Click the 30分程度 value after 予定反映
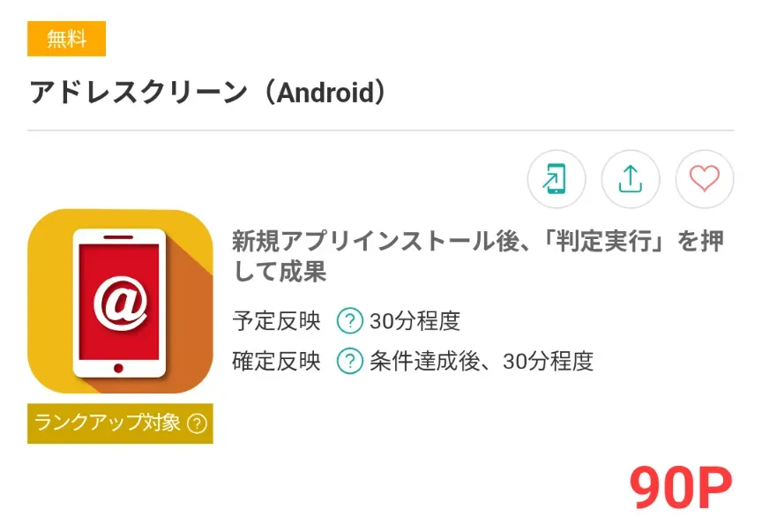 point(415,321)
